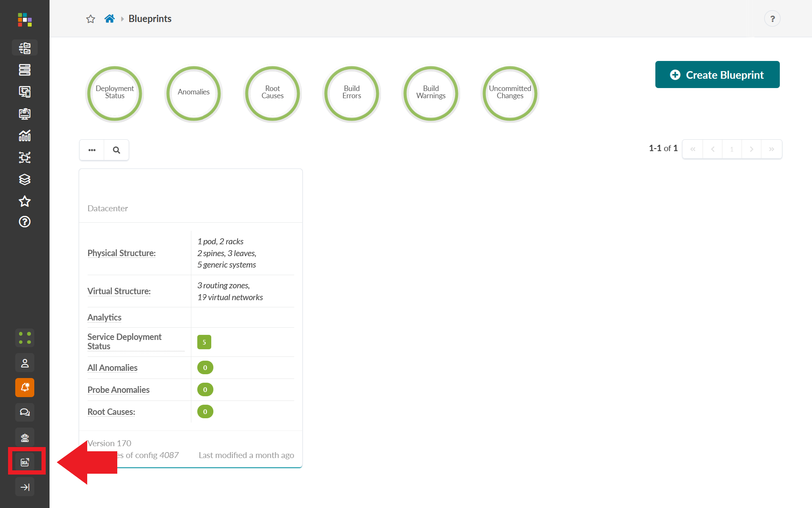Click '19 virtual networks' text
Screen dimensions: 812x508
click(x=230, y=297)
